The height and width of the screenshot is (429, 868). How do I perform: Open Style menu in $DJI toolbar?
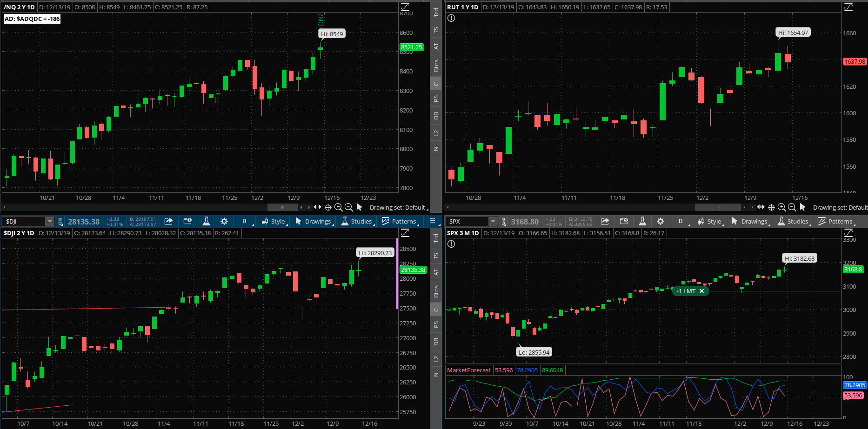tap(274, 221)
